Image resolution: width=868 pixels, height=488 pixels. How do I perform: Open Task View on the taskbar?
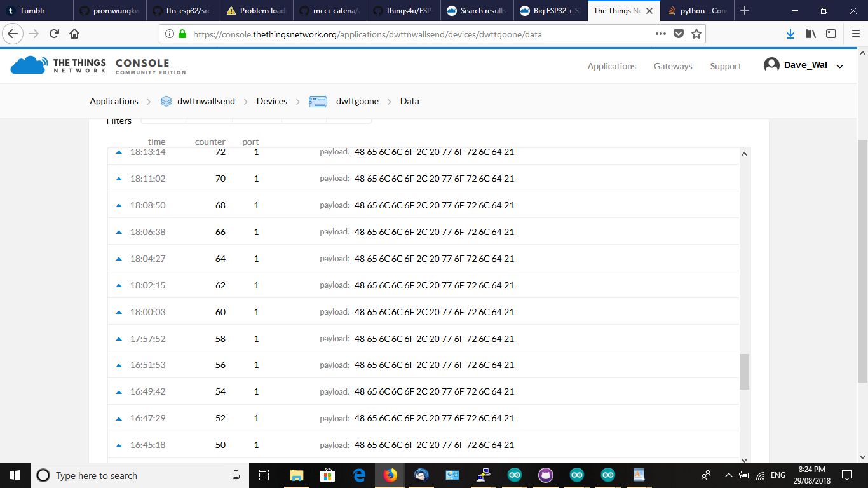click(x=265, y=475)
